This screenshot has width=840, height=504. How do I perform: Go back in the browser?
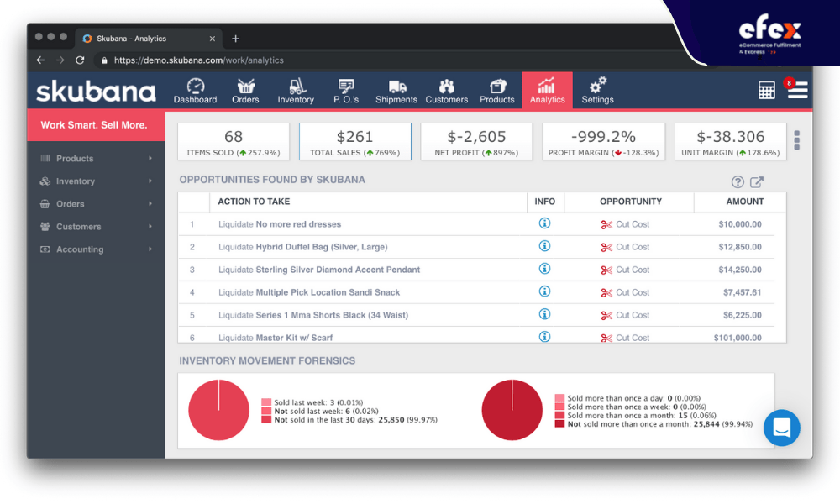40,60
